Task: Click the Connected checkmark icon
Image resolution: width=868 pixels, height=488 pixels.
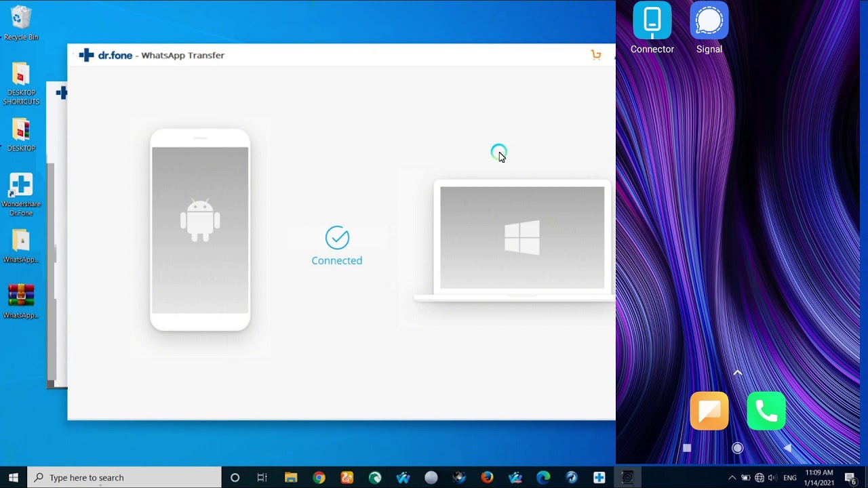Action: tap(337, 238)
